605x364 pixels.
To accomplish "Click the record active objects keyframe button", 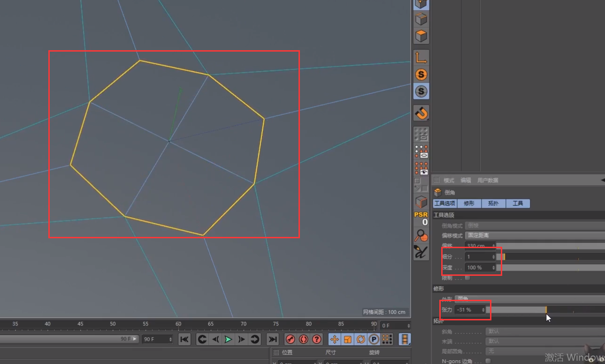I will pyautogui.click(x=290, y=339).
